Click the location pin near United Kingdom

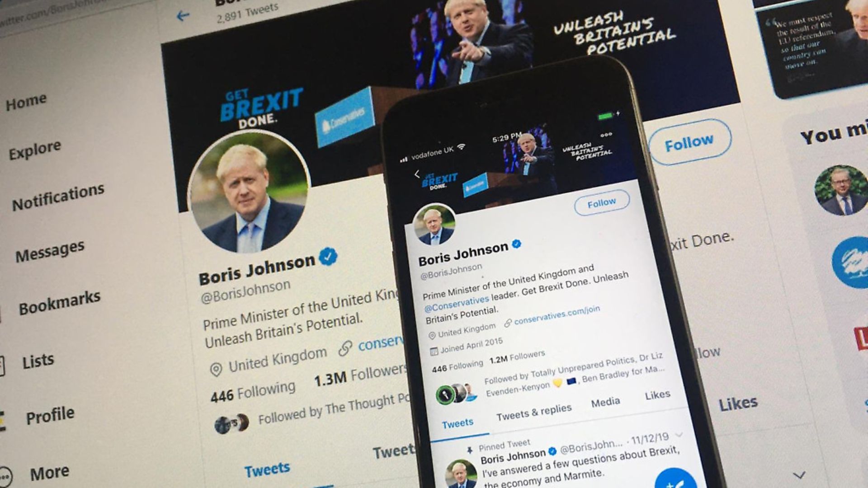(216, 370)
